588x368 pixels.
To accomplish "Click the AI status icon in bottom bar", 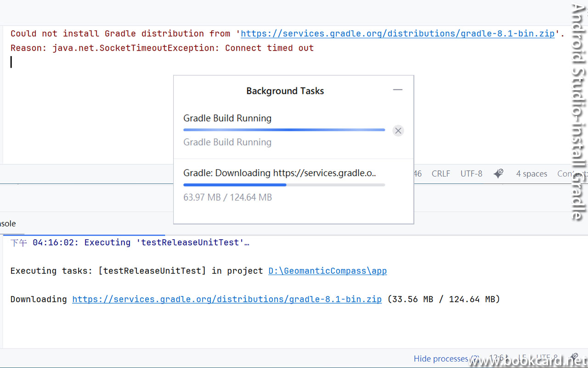I will click(574, 358).
